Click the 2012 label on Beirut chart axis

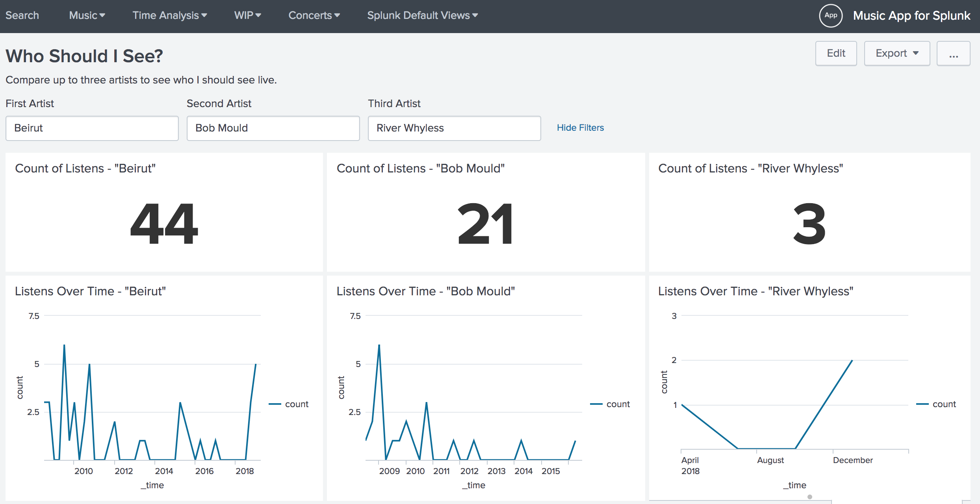point(124,471)
